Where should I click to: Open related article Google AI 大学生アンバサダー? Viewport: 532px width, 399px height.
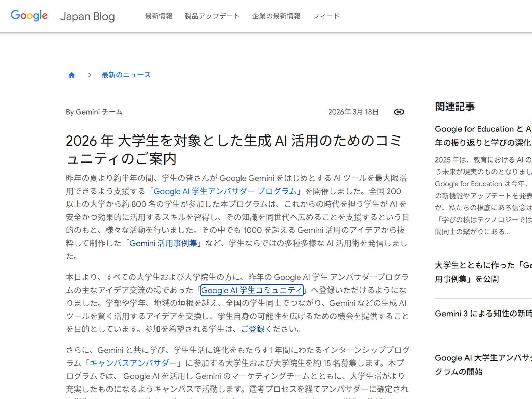483,365
